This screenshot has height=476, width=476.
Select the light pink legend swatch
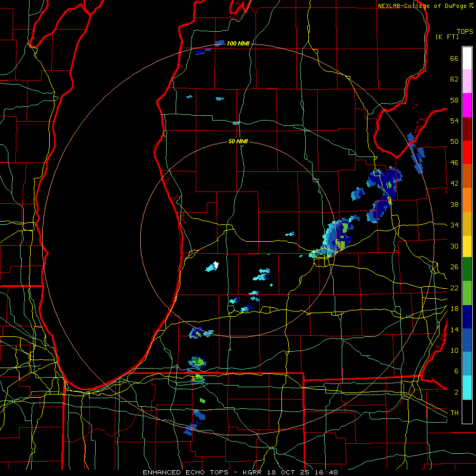[x=467, y=81]
